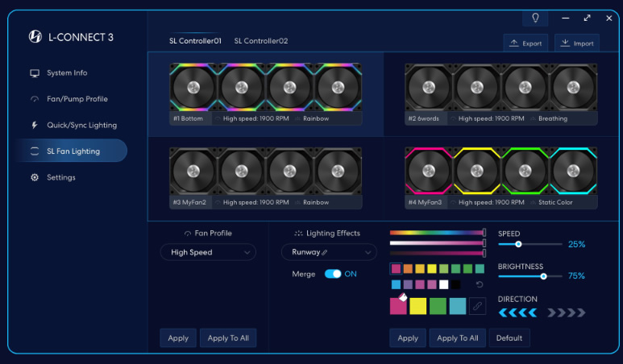Screen dimensions: 623x364
Task: Toggle the Merge switch off
Action: (333, 274)
